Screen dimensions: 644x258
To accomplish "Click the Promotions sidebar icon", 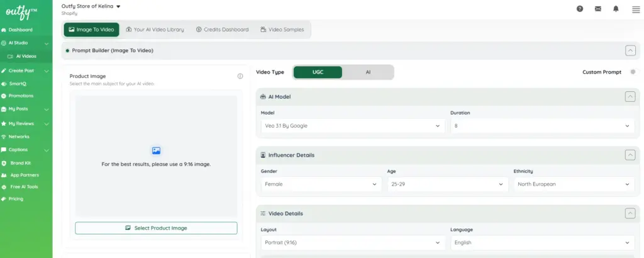I will click(4, 96).
